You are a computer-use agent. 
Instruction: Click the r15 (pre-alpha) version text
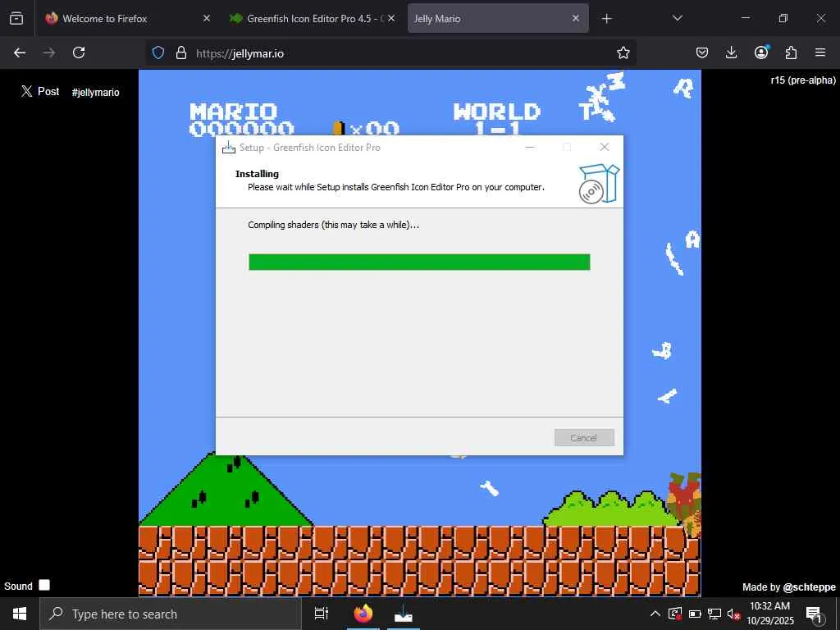point(803,80)
